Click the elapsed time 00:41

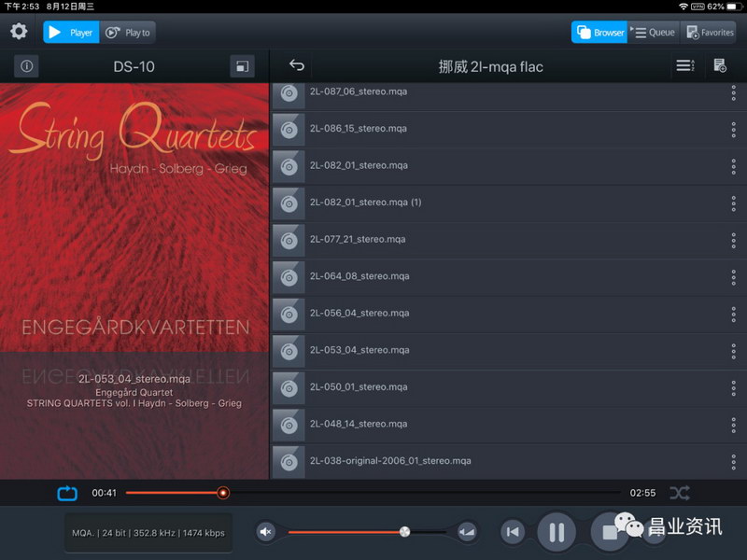point(104,493)
